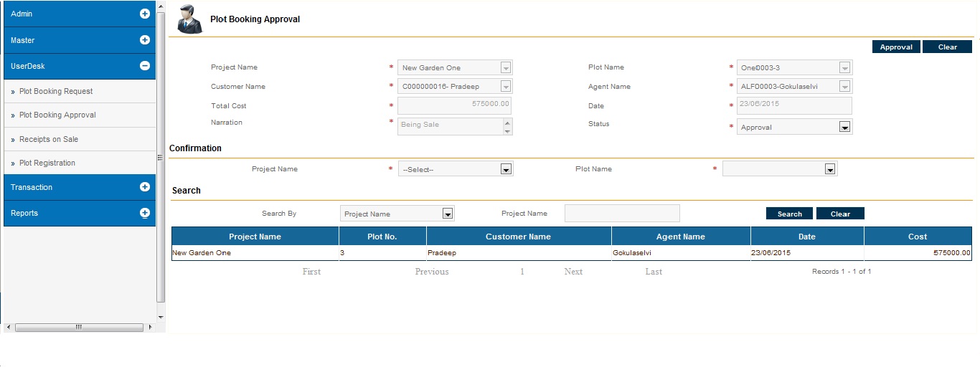
Task: Expand the Transaction section plus icon
Action: coord(144,187)
